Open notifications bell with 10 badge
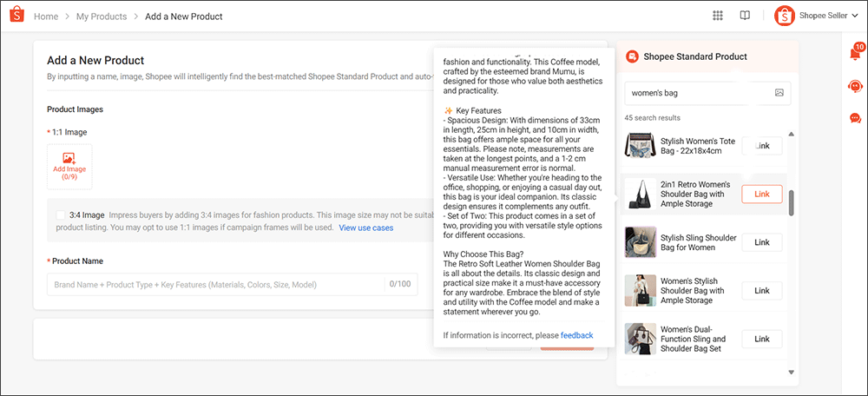The image size is (868, 396). [x=855, y=53]
